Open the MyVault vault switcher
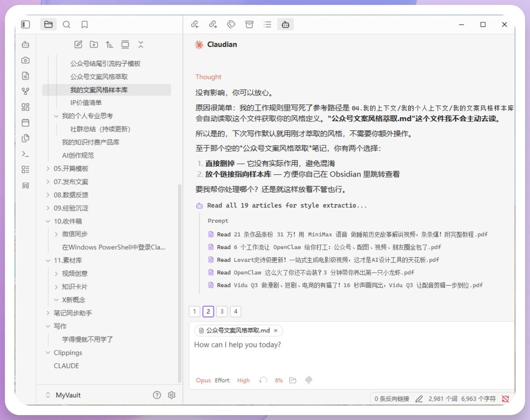The width and height of the screenshot is (530, 420). pyautogui.click(x=64, y=395)
